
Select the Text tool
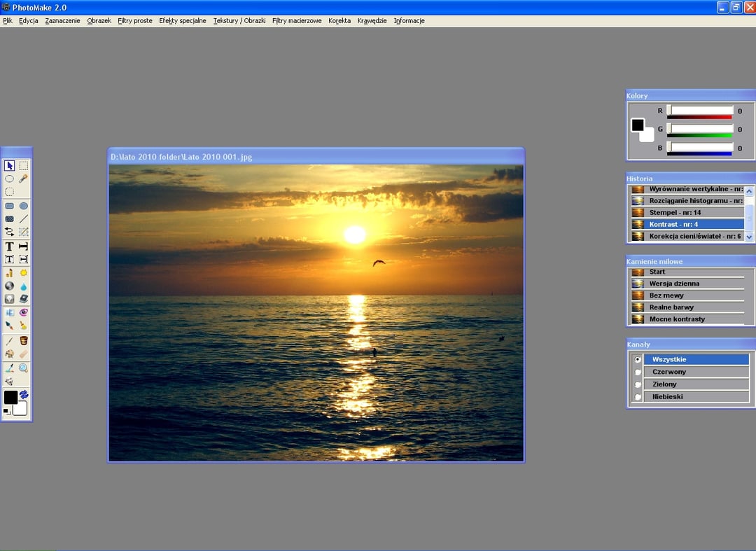tap(9, 246)
